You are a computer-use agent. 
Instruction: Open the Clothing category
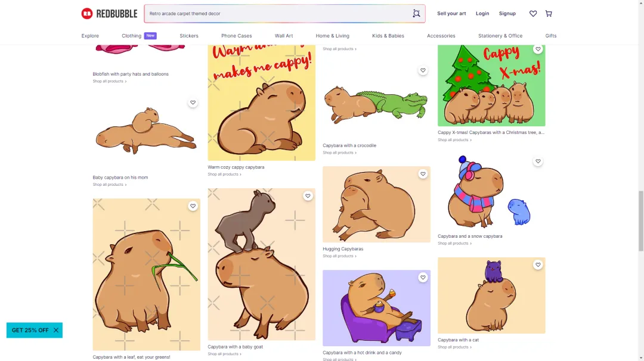(131, 36)
